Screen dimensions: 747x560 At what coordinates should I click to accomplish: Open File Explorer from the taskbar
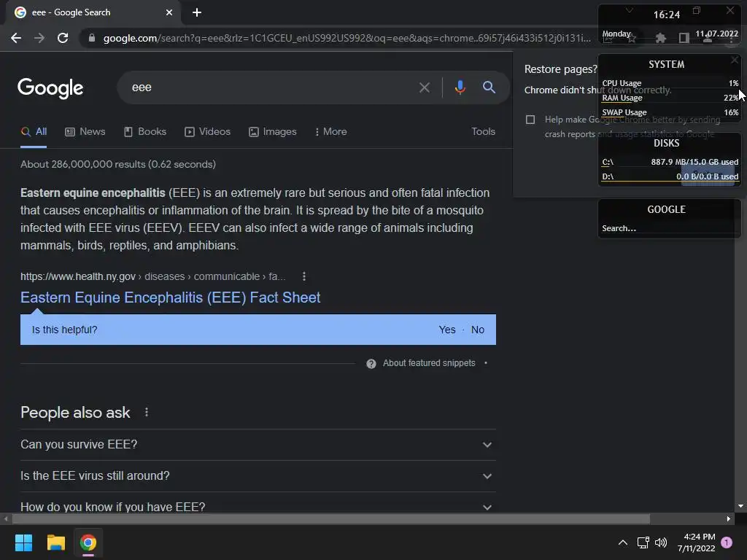(55, 542)
